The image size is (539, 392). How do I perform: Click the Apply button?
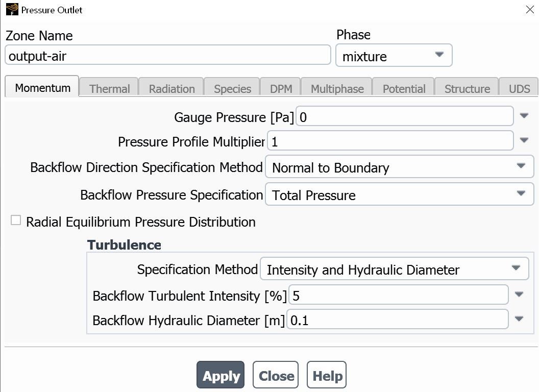tap(220, 376)
